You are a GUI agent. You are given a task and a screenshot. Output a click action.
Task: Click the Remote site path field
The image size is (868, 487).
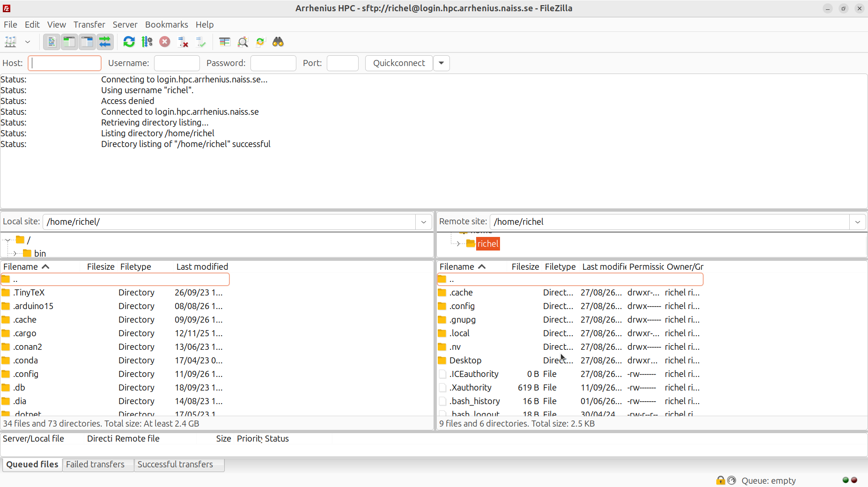(669, 222)
